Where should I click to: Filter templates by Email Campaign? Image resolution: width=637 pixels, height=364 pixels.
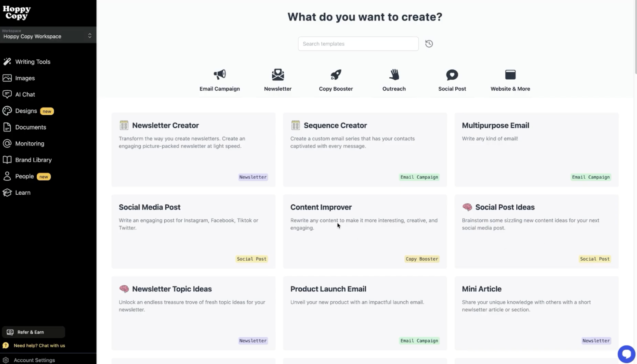220,80
